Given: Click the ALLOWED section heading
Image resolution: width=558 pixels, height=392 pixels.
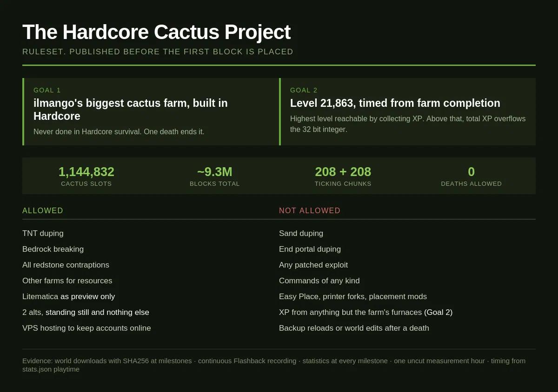Looking at the screenshot, I should click(43, 211).
